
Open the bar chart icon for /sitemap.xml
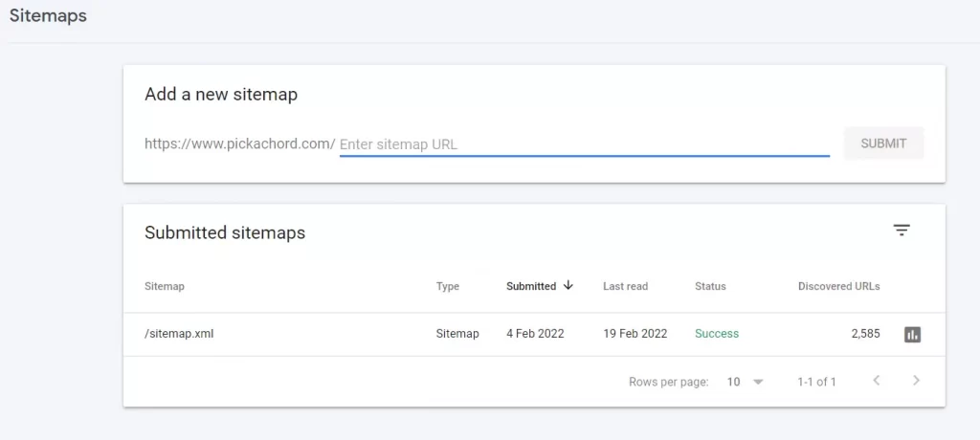tap(912, 335)
